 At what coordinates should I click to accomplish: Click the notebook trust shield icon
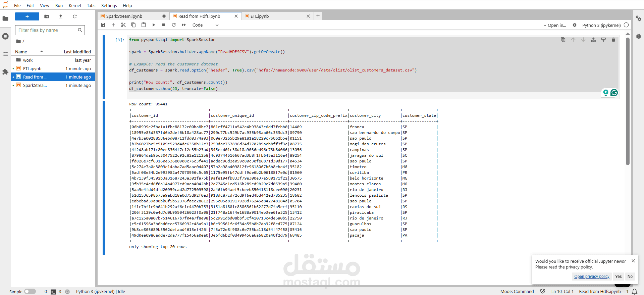pyautogui.click(x=543, y=291)
